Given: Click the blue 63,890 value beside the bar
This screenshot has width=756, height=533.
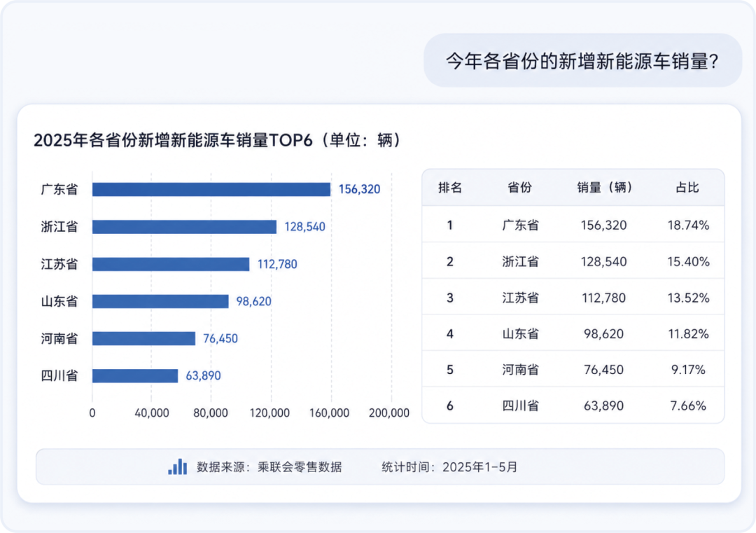Looking at the screenshot, I should click(203, 375).
